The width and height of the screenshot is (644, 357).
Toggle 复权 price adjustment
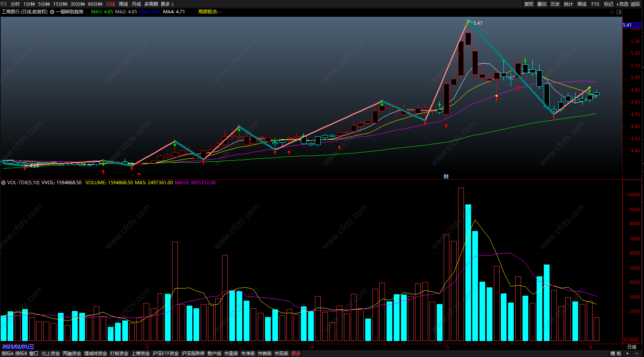[529, 4]
